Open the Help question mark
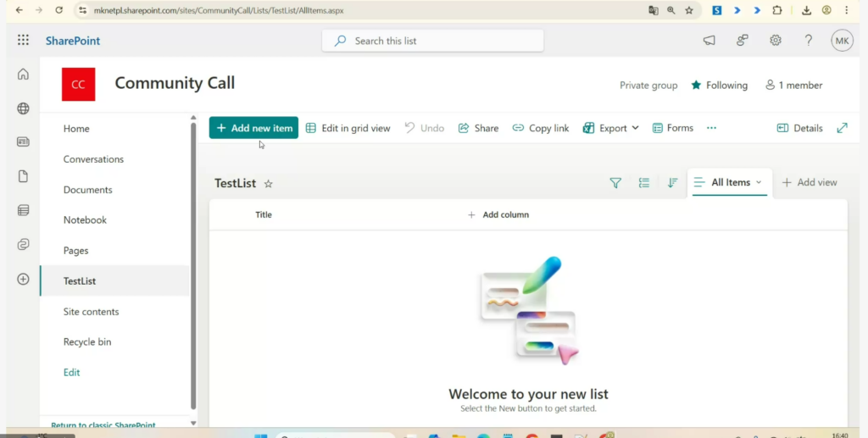The width and height of the screenshot is (868, 438). [x=809, y=41]
